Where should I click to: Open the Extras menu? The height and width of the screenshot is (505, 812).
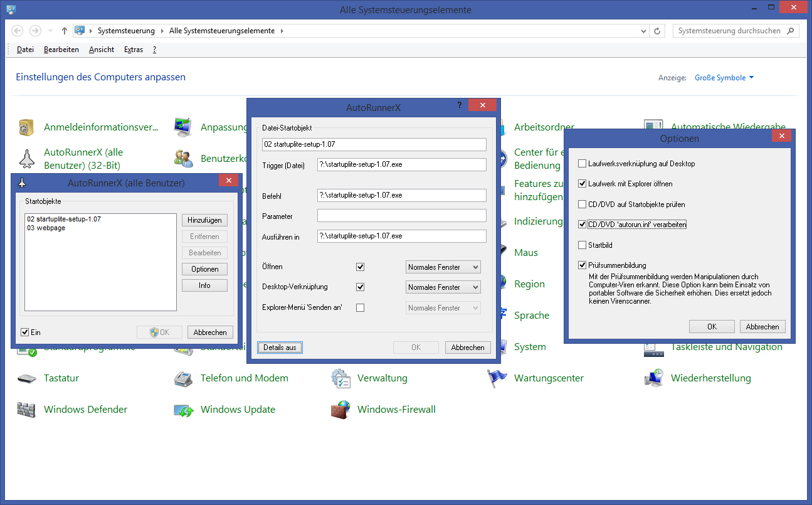coord(134,50)
